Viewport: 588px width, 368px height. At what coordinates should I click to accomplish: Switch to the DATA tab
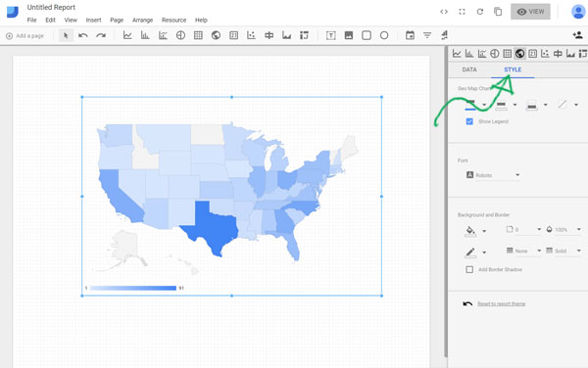(469, 69)
